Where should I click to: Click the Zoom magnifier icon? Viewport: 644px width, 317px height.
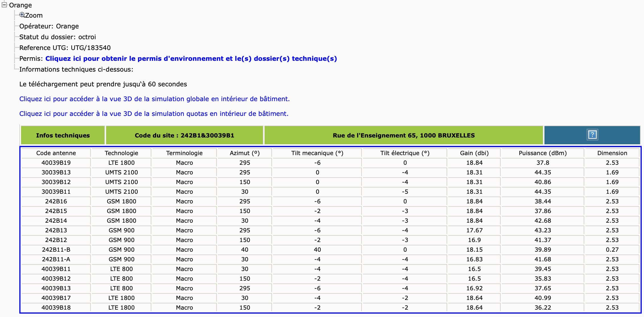pos(22,15)
